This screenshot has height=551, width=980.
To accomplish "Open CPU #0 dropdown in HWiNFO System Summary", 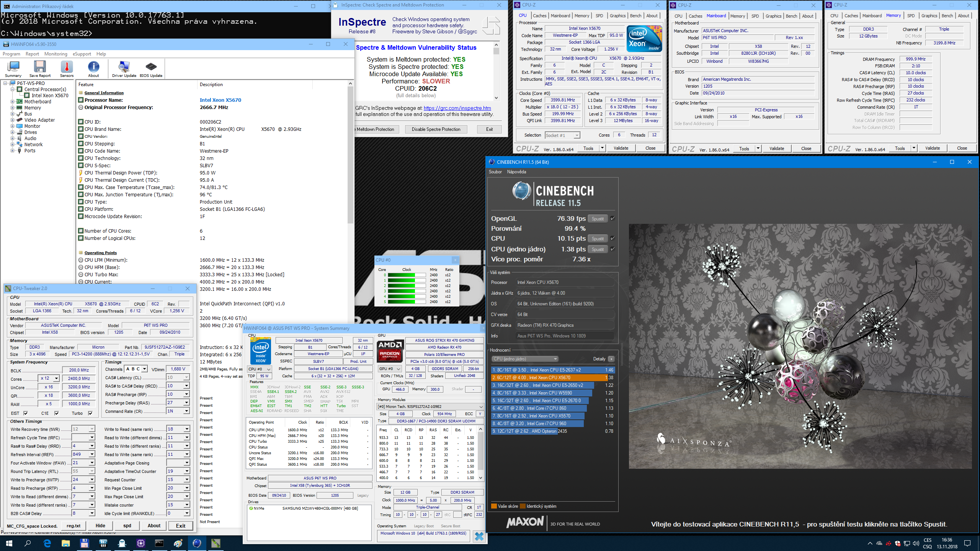I will (x=260, y=369).
